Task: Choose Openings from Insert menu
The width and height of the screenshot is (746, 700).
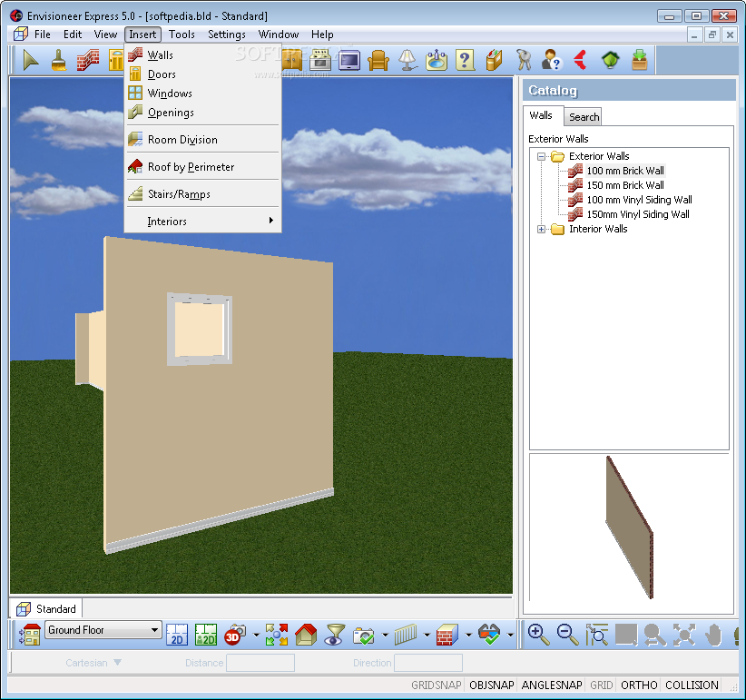Action: [203, 113]
